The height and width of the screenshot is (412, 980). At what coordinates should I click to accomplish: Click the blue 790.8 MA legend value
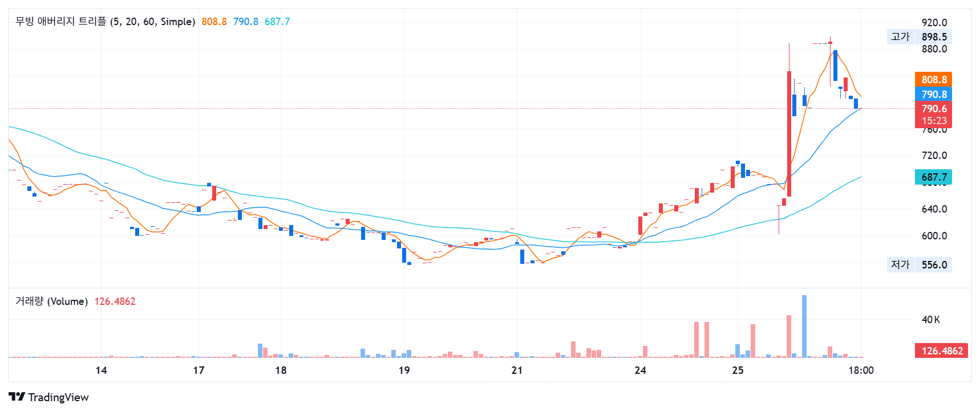tap(245, 22)
